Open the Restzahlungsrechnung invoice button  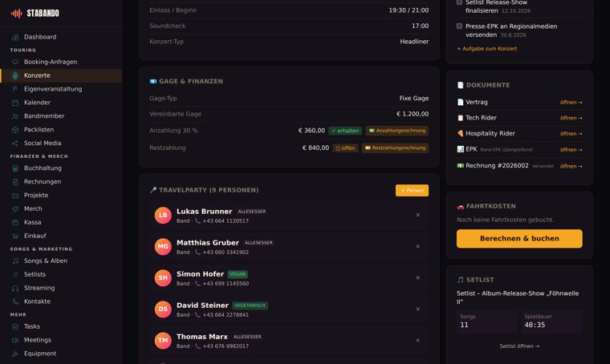pyautogui.click(x=395, y=148)
